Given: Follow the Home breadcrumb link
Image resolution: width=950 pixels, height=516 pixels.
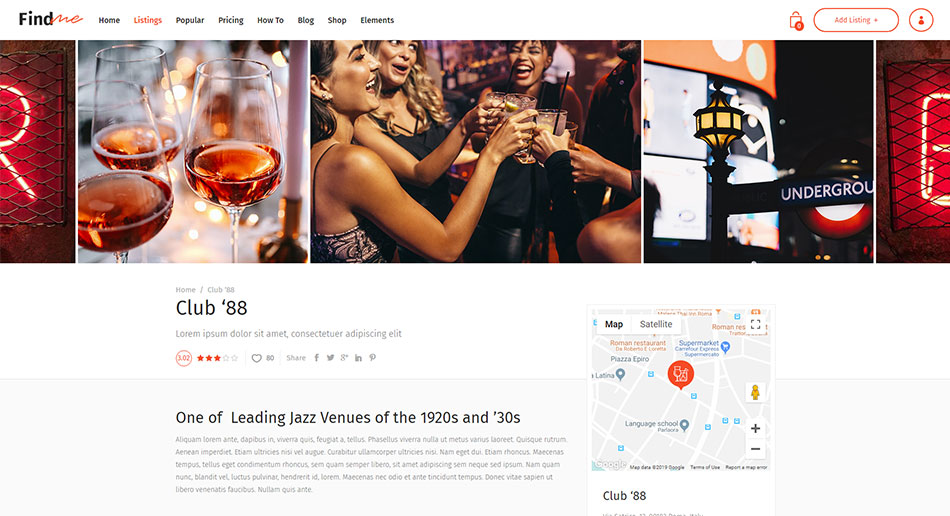Looking at the screenshot, I should tap(185, 289).
